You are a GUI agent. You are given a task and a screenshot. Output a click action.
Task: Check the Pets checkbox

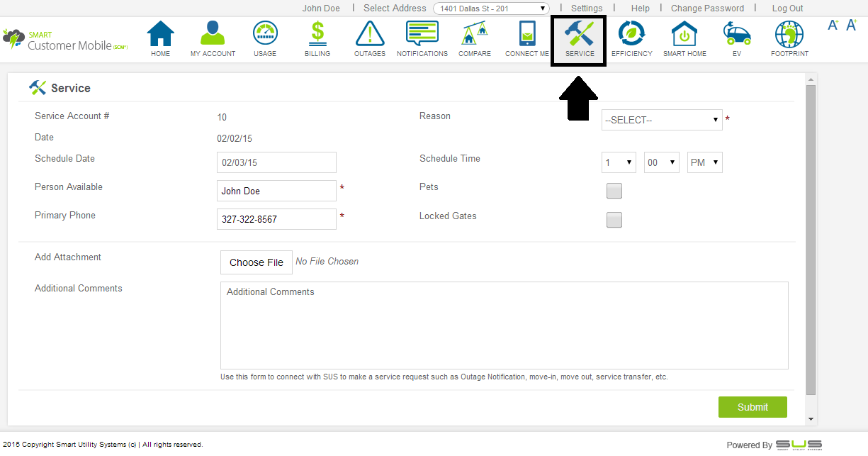point(614,191)
